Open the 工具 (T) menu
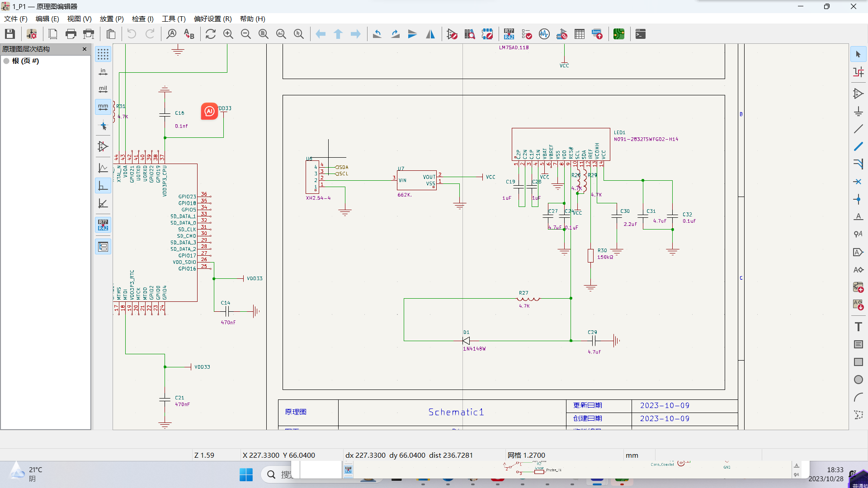The height and width of the screenshot is (488, 868). pyautogui.click(x=174, y=19)
